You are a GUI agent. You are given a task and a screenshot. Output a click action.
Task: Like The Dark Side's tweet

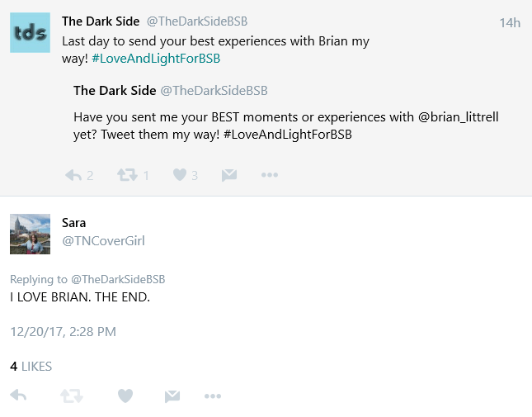(180, 175)
